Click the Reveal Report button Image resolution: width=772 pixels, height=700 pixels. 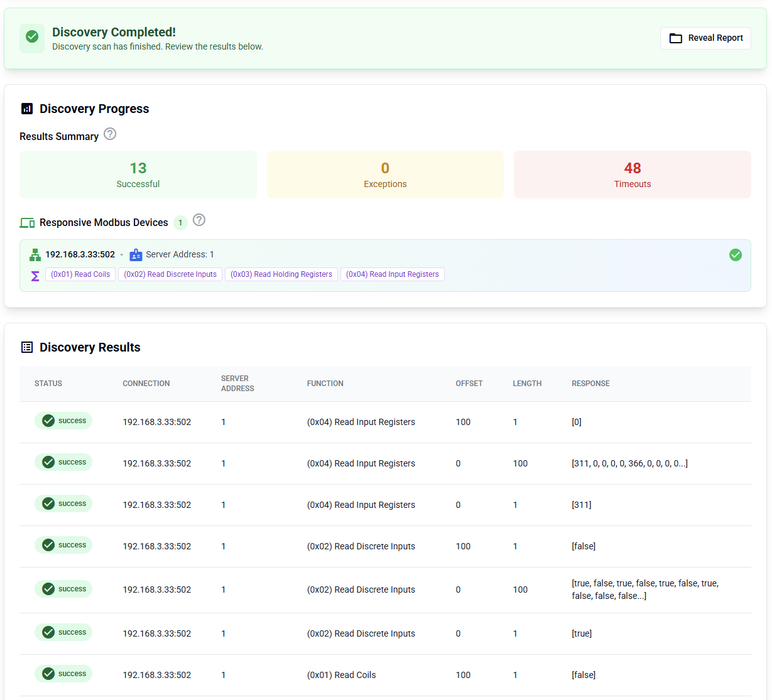tap(705, 38)
